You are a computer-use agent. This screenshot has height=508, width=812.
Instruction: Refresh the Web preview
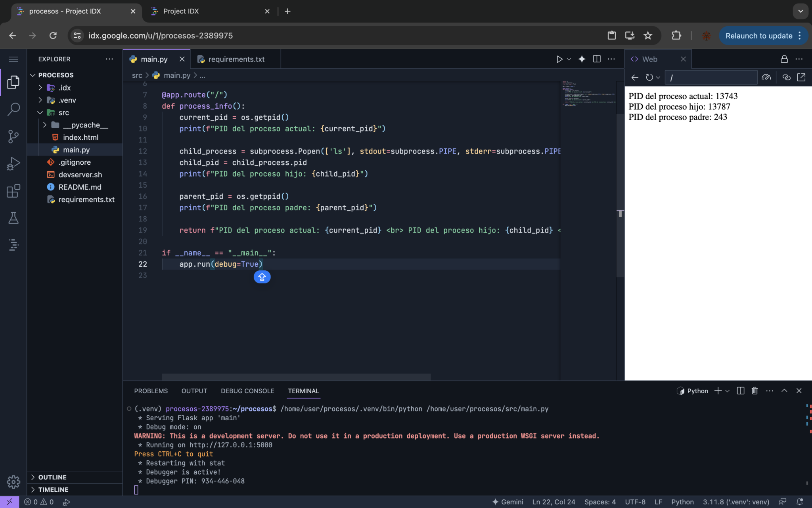pos(649,77)
